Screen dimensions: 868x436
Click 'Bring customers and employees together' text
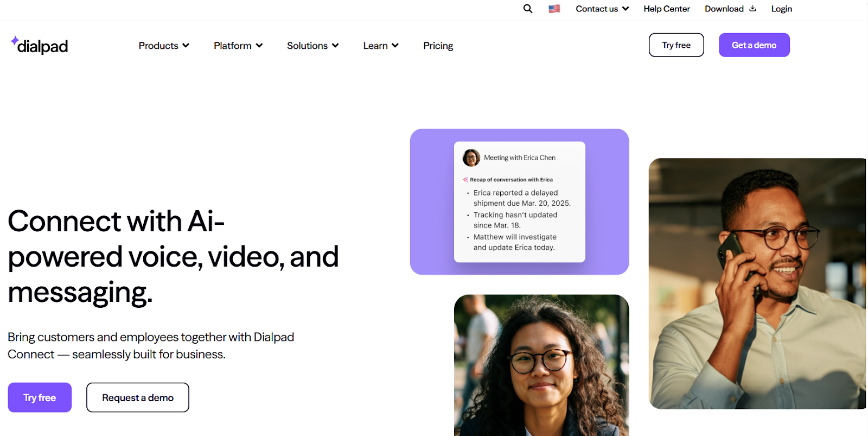coord(151,345)
